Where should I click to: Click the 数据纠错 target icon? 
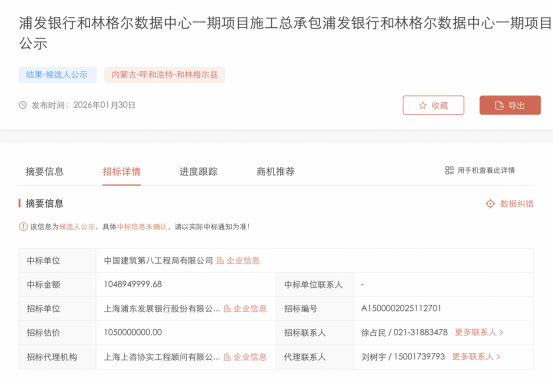click(490, 204)
